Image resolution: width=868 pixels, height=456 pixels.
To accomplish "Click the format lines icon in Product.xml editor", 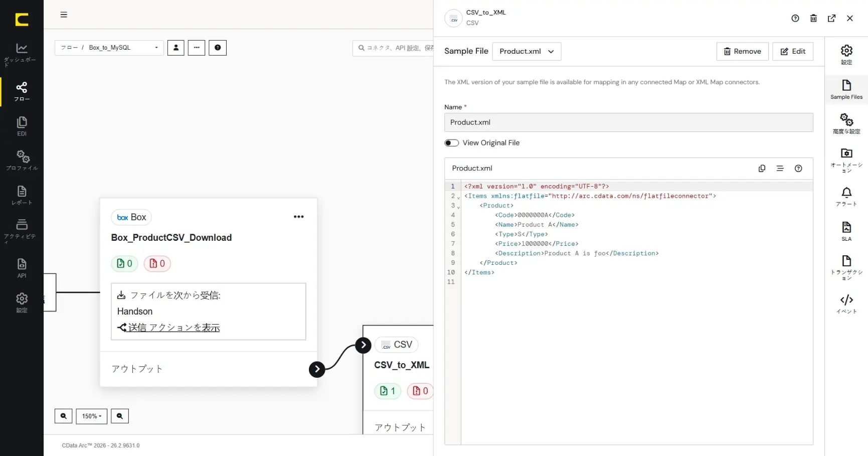I will 780,169.
